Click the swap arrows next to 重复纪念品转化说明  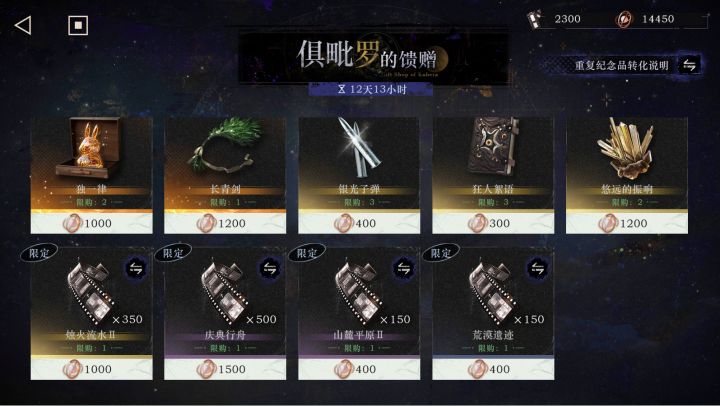689,65
